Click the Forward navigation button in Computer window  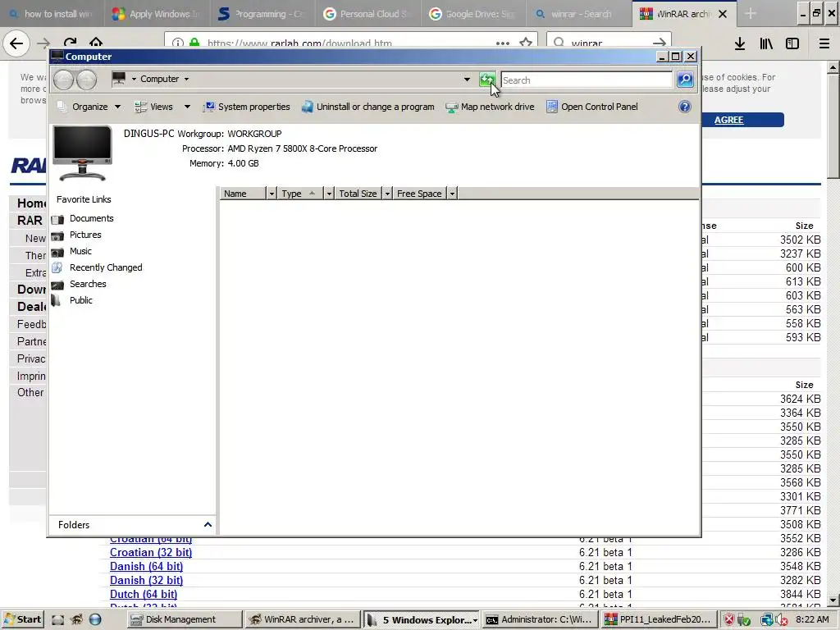pyautogui.click(x=86, y=80)
